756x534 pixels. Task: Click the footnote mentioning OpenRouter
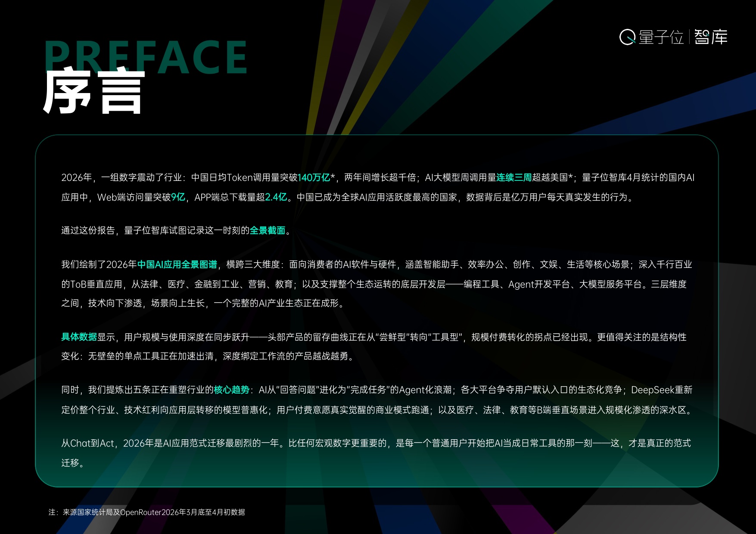(x=147, y=512)
